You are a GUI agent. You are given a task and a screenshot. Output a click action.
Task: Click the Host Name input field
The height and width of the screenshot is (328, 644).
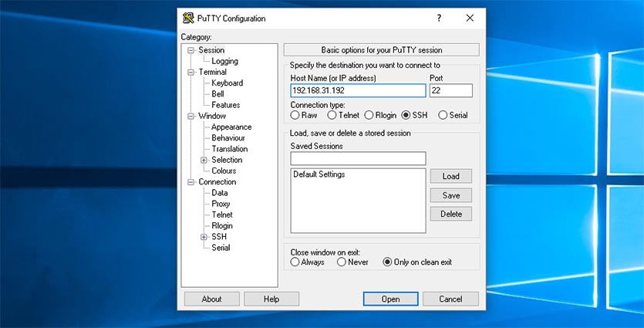(358, 90)
